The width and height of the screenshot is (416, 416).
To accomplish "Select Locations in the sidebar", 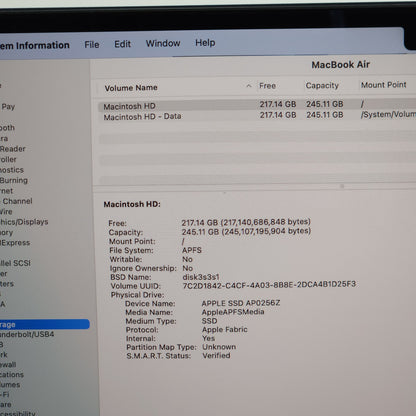I will pyautogui.click(x=12, y=375).
